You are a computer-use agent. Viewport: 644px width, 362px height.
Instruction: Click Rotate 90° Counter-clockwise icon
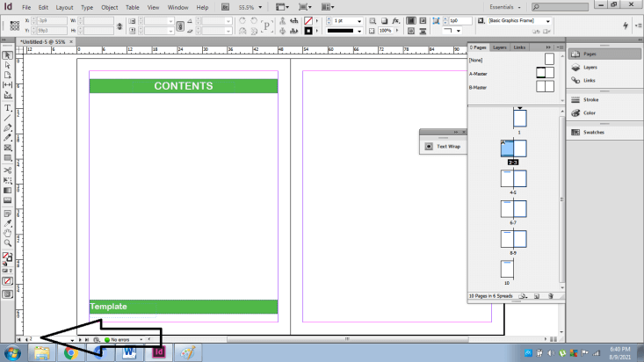point(254,20)
